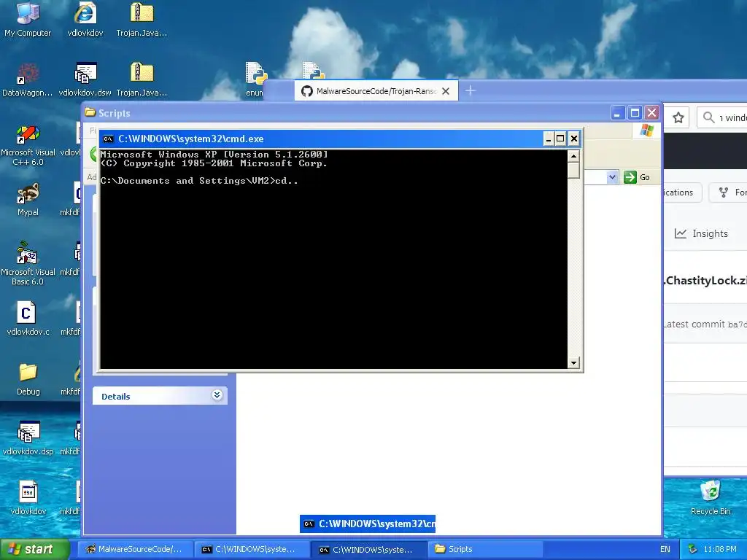Screen dimensions: 747x560
Task: Click the bookmark star icon in browser
Action: click(678, 117)
